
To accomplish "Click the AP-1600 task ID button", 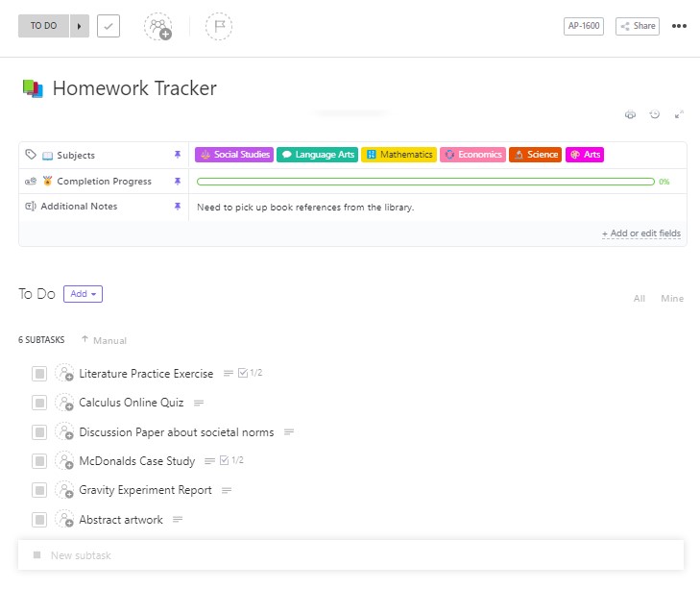I will coord(584,26).
